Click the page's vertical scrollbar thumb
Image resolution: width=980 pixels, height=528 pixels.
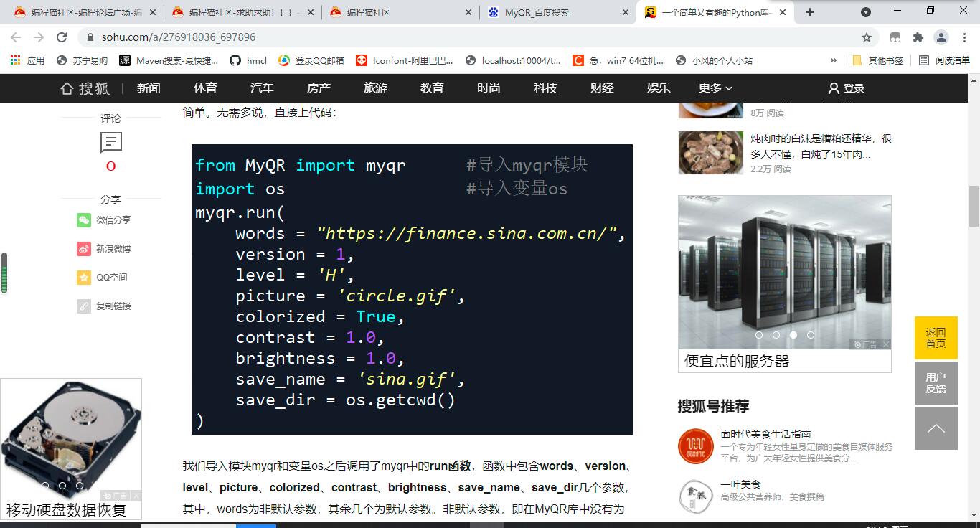(x=974, y=207)
